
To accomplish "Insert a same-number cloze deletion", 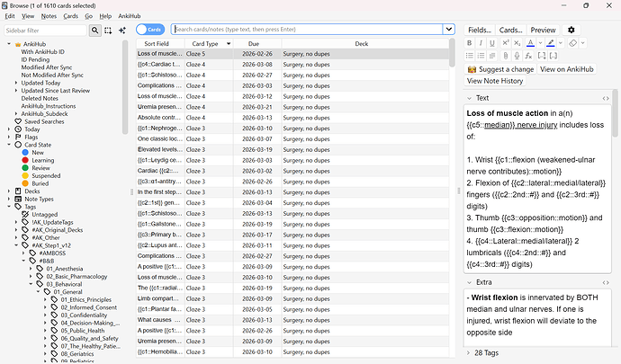I will point(553,56).
